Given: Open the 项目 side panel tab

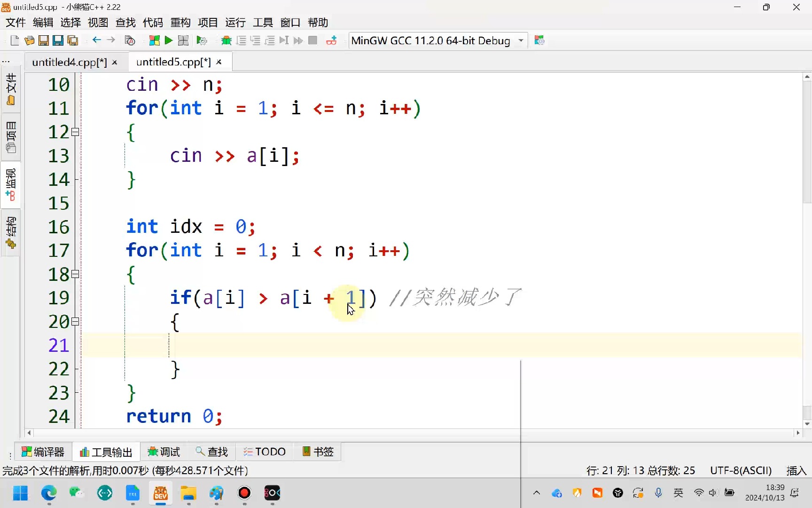Looking at the screenshot, I should [x=11, y=137].
